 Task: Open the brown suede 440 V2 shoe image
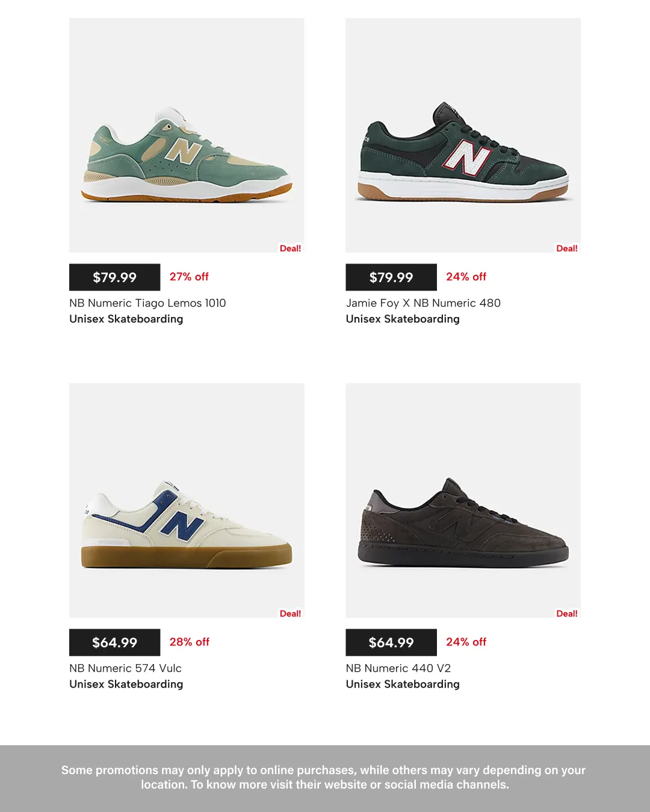click(x=463, y=500)
